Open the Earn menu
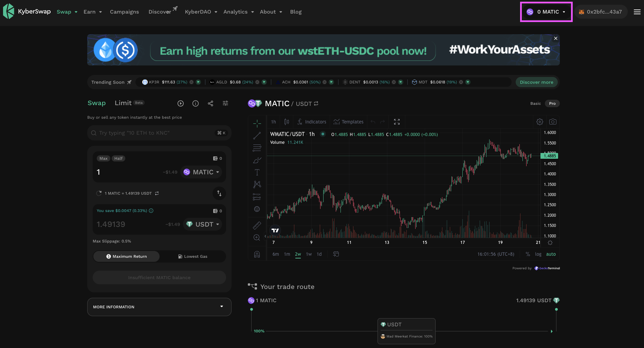The height and width of the screenshot is (348, 644). (x=93, y=12)
